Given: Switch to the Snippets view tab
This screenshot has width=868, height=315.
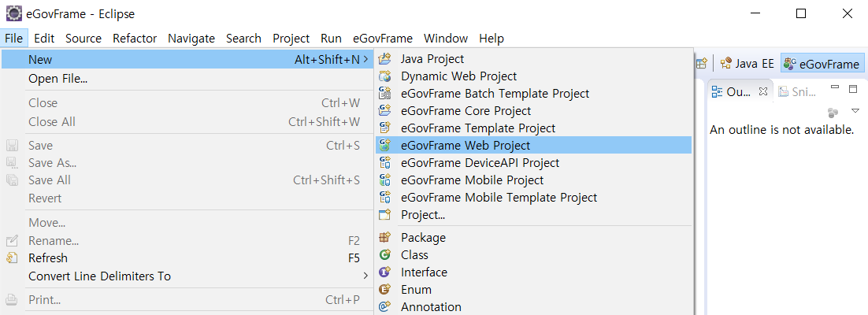Looking at the screenshot, I should coord(798,92).
